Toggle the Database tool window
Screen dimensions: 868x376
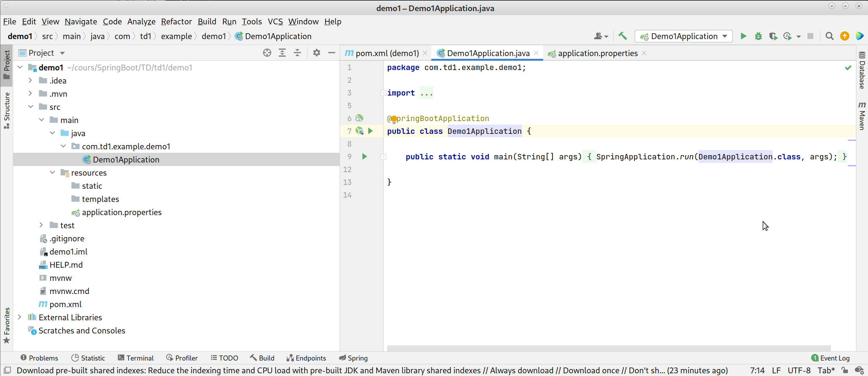862,70
